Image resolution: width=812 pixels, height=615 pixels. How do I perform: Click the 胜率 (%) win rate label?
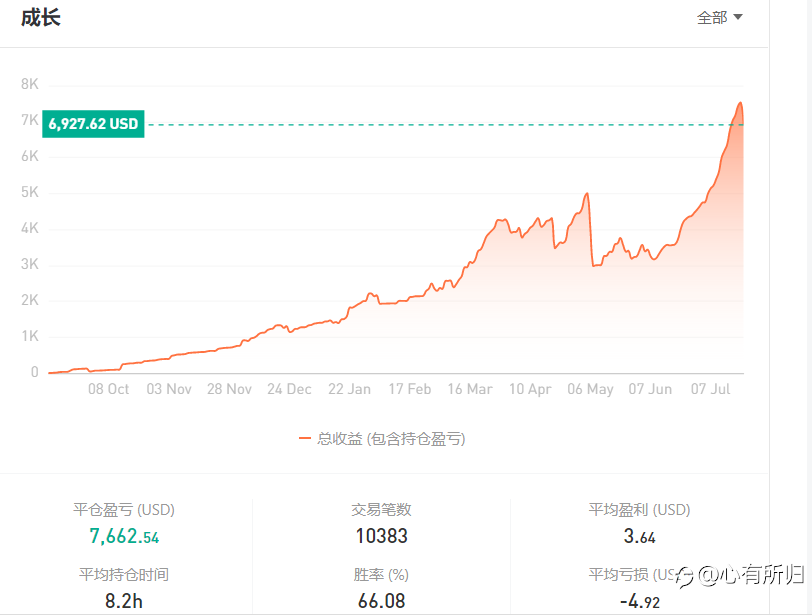pos(382,575)
